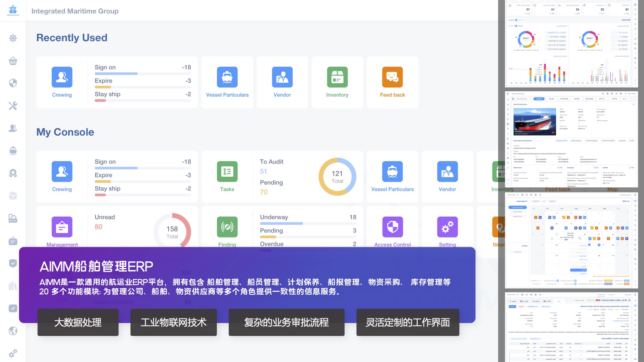The image size is (644, 362).
Task: Click the 工业物联网技术 button
Action: (x=174, y=322)
